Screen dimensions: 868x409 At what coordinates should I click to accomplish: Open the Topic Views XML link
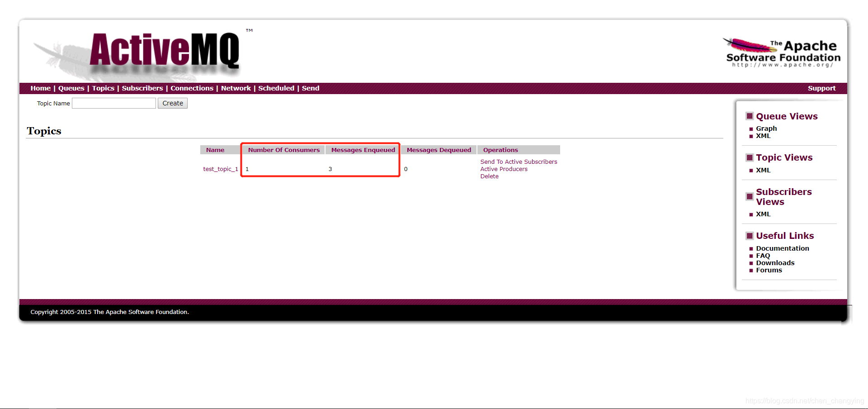coord(763,170)
